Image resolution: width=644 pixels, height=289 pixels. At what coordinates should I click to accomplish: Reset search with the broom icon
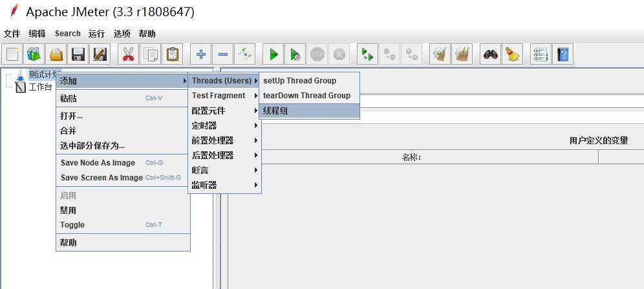click(x=512, y=54)
